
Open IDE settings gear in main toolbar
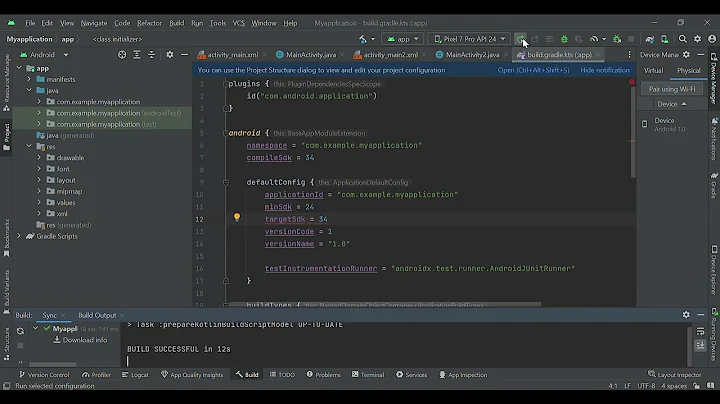tap(698, 39)
